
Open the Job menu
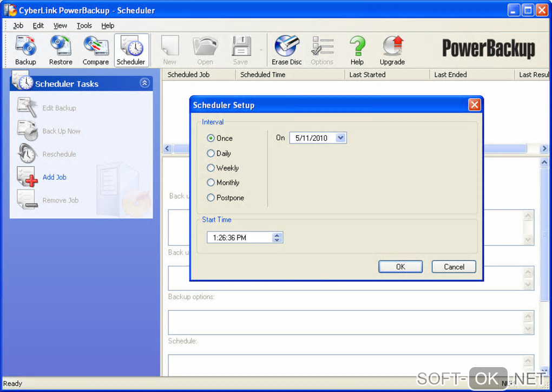(18, 25)
